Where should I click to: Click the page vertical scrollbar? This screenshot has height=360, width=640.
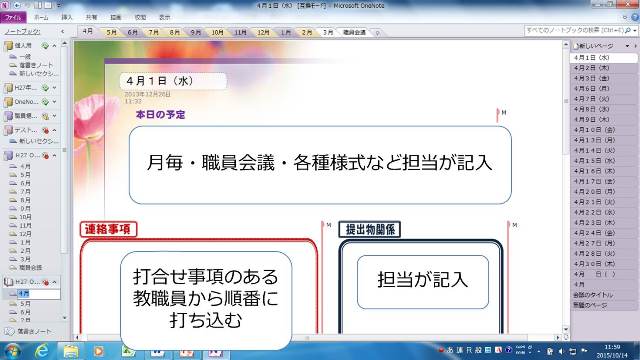[x=566, y=188]
